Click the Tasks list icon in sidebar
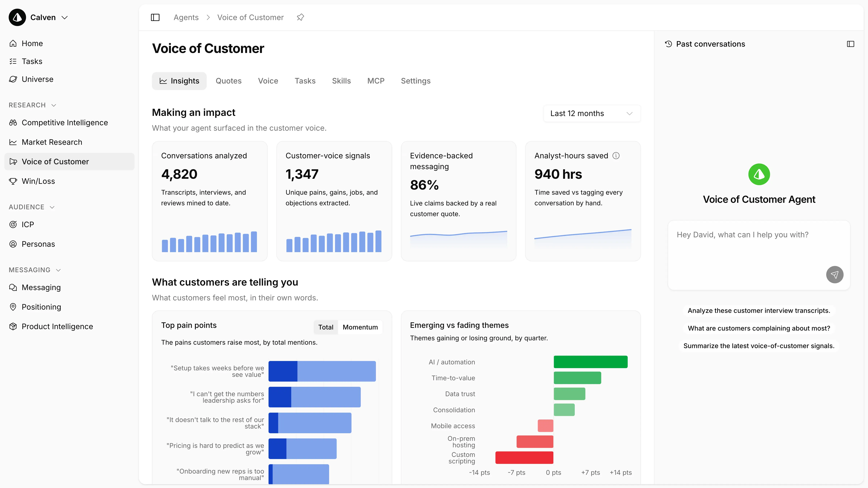 (x=13, y=61)
